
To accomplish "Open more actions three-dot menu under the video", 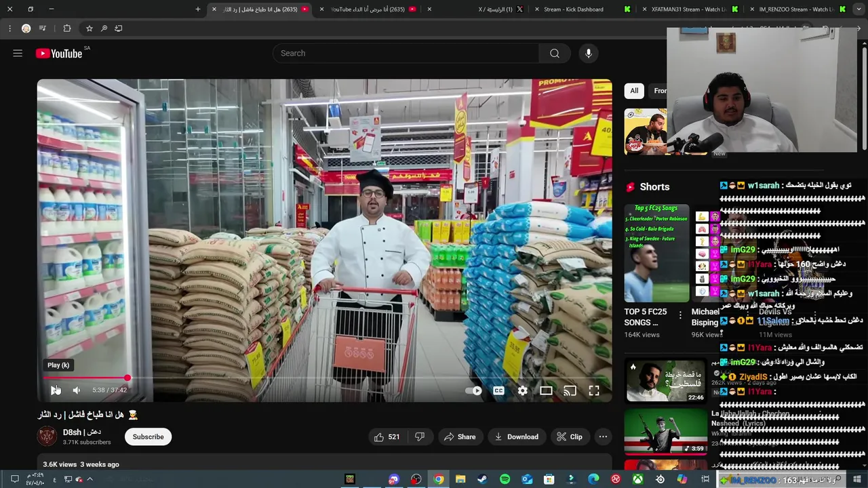I will (603, 437).
